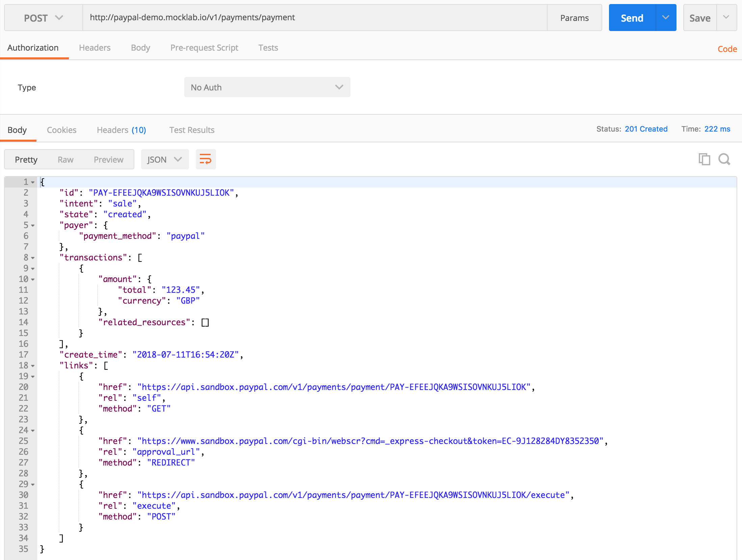
Task: Select Pretty formatting for the response
Action: pyautogui.click(x=26, y=159)
